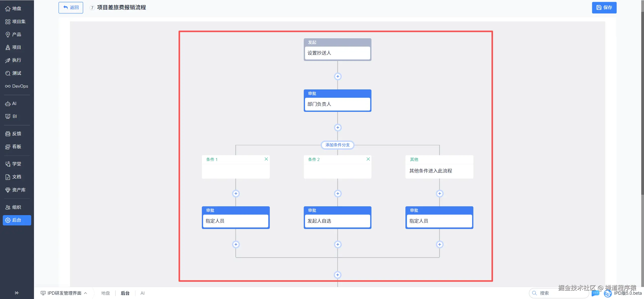Open the chat message bubble icon
Screen dimensions: 644x299
coord(595,293)
